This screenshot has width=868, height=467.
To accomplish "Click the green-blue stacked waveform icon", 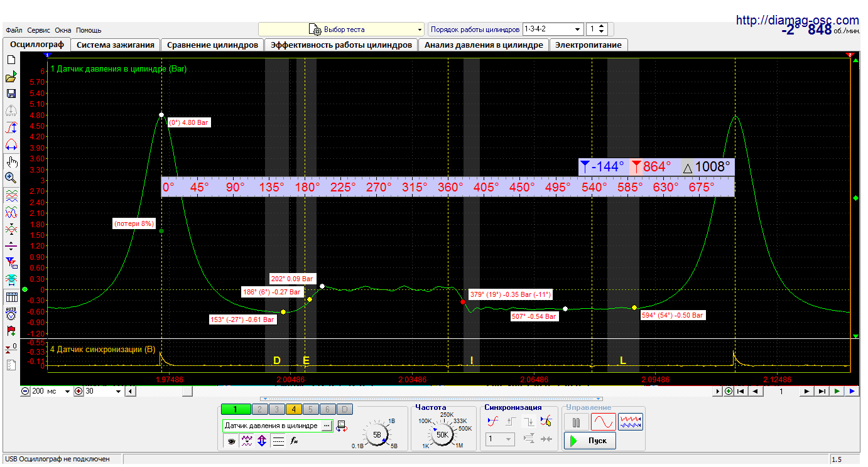I will (x=11, y=195).
